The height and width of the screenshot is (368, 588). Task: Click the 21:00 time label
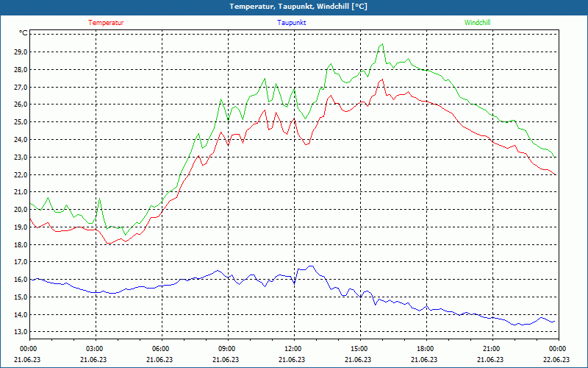tap(491, 348)
